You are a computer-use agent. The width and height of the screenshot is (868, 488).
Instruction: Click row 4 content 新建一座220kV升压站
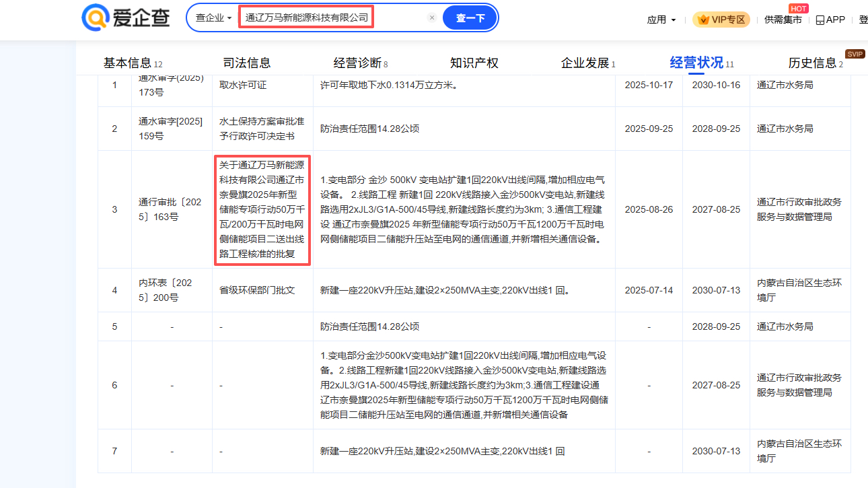[445, 290]
